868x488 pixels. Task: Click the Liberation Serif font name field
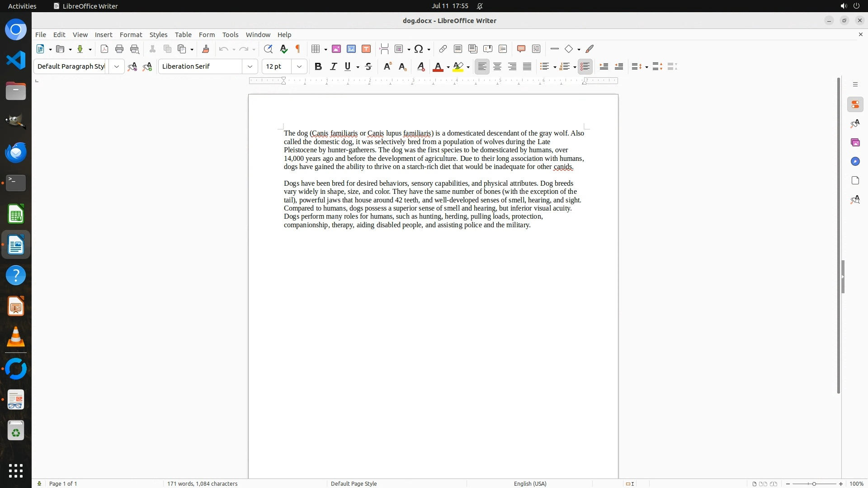point(200,66)
